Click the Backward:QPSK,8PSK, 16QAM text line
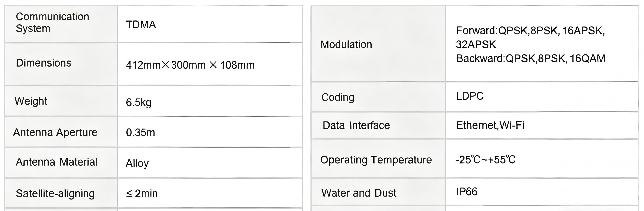The width and height of the screenshot is (644, 211). [531, 59]
